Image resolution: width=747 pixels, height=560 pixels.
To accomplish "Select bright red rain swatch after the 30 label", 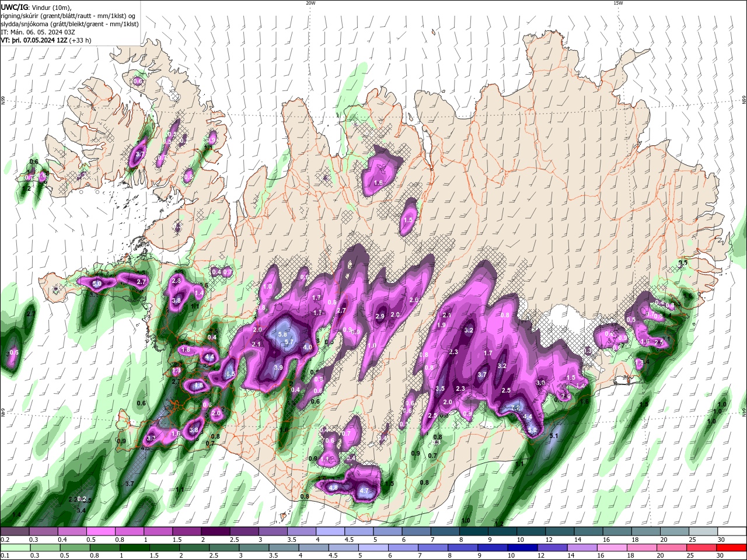I will coord(732,548).
